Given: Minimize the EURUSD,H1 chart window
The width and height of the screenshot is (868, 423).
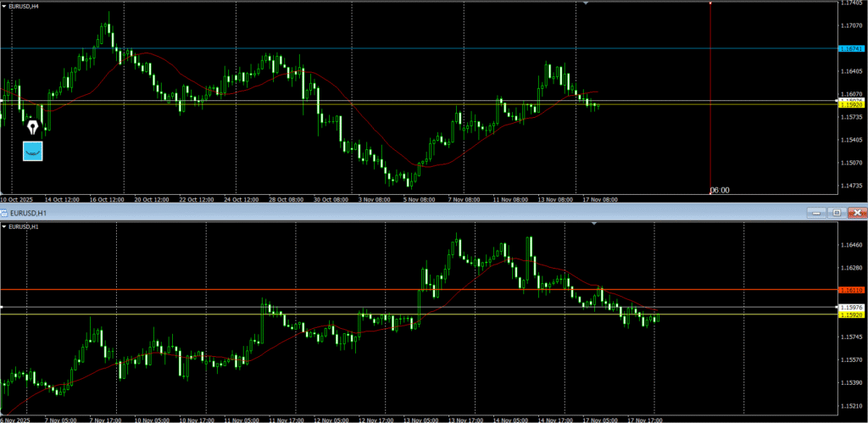Looking at the screenshot, I should point(816,212).
